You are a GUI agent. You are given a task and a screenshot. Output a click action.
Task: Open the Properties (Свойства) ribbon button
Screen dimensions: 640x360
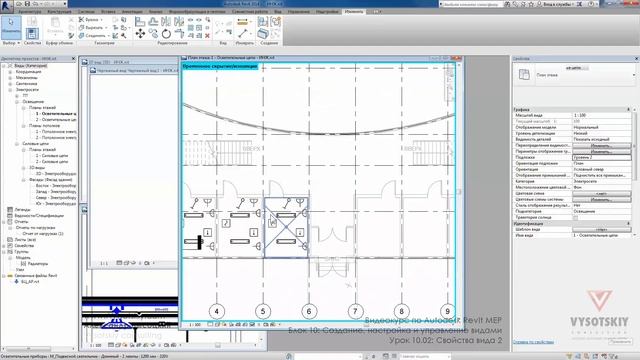(x=32, y=33)
